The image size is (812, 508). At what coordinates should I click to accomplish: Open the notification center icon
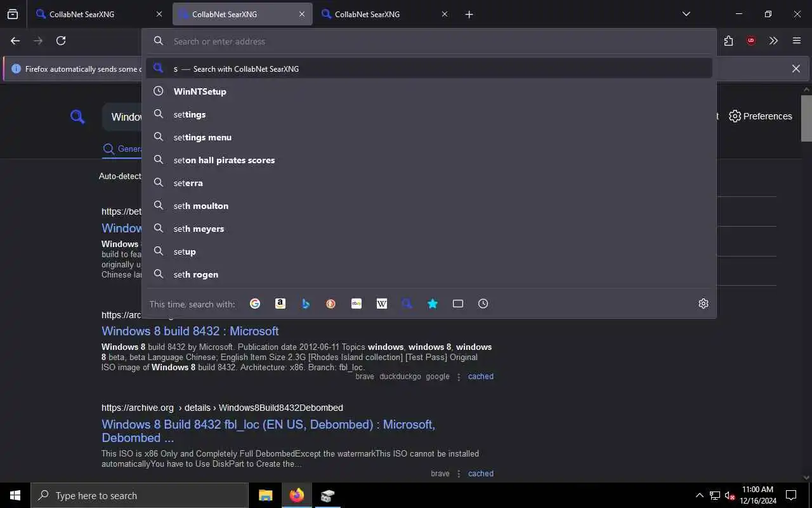[792, 495]
